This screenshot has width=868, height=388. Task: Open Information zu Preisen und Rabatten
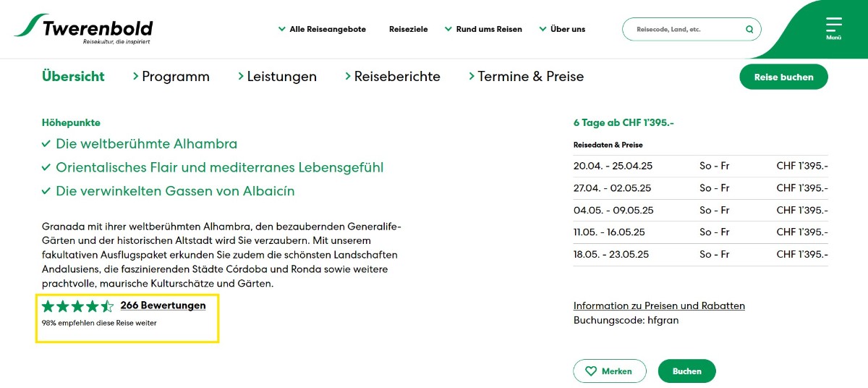pos(659,305)
